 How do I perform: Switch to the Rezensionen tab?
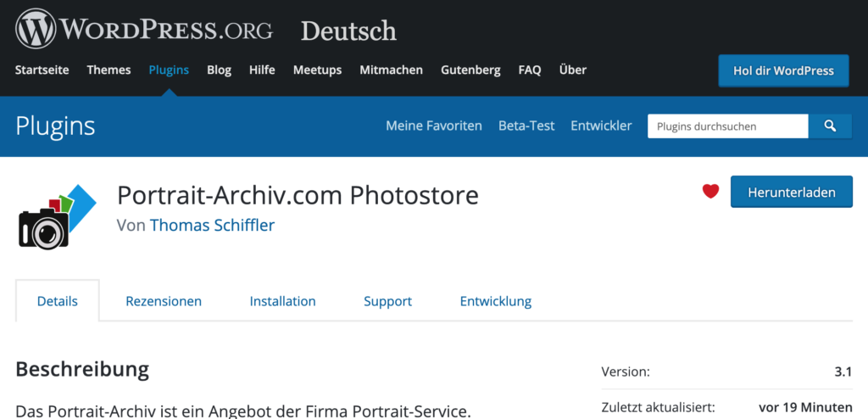click(164, 301)
